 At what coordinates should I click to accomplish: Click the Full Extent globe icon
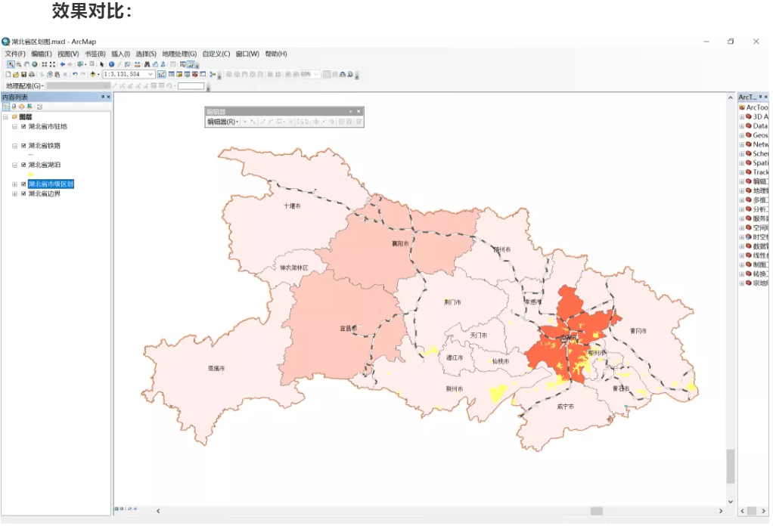pos(35,64)
